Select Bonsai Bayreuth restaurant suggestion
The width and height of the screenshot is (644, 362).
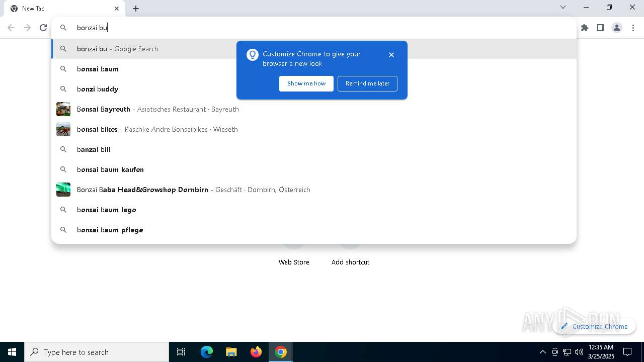(x=314, y=109)
